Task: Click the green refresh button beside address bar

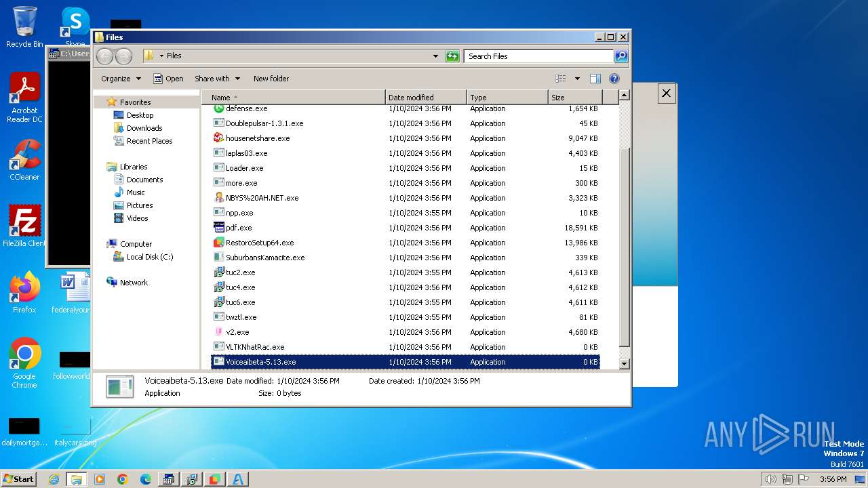Action: 452,56
